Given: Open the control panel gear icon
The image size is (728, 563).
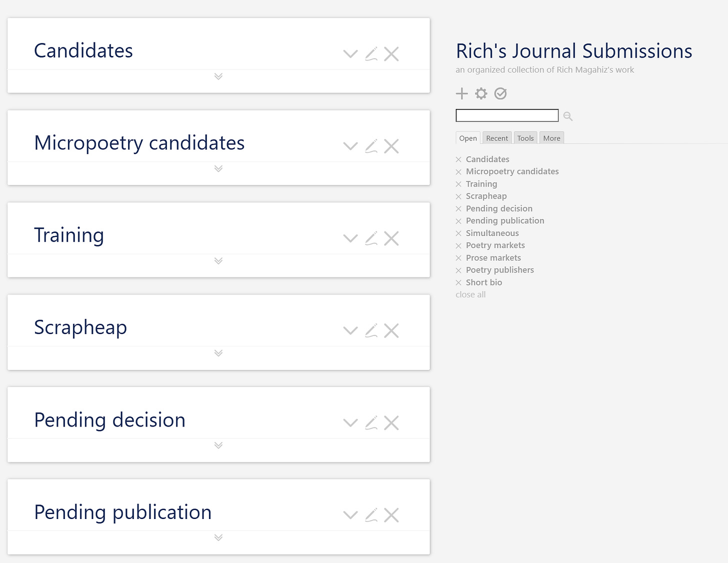Looking at the screenshot, I should pyautogui.click(x=480, y=93).
